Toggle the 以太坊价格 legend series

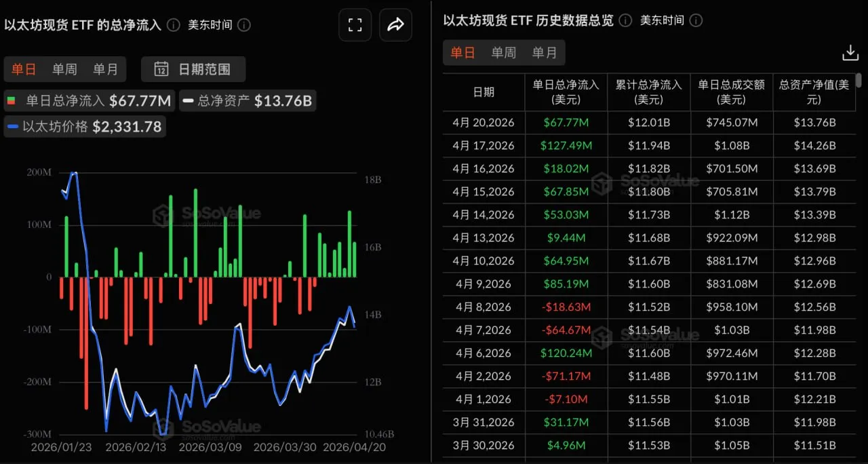pos(85,126)
